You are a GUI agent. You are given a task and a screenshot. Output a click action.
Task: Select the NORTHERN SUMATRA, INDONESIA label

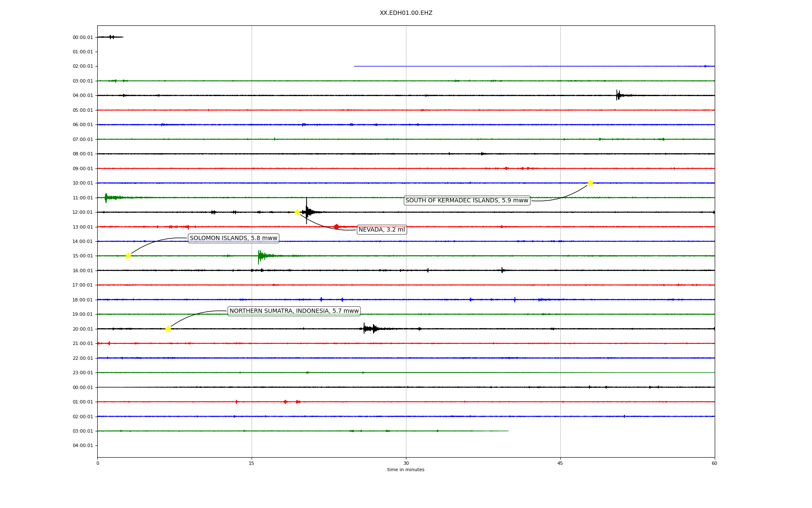coord(294,311)
